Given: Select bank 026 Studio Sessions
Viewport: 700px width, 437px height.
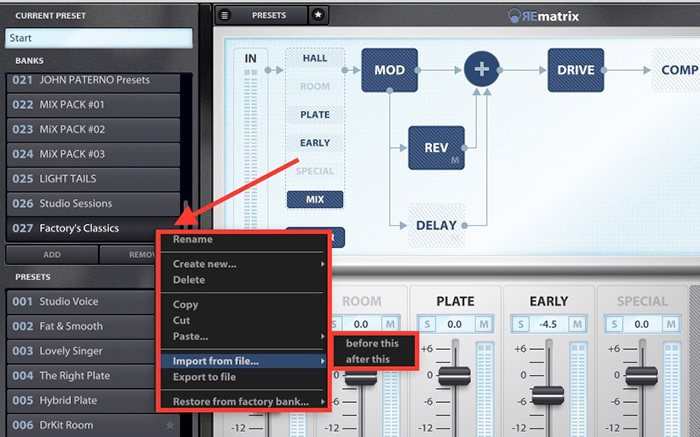Looking at the screenshot, I should pyautogui.click(x=93, y=204).
